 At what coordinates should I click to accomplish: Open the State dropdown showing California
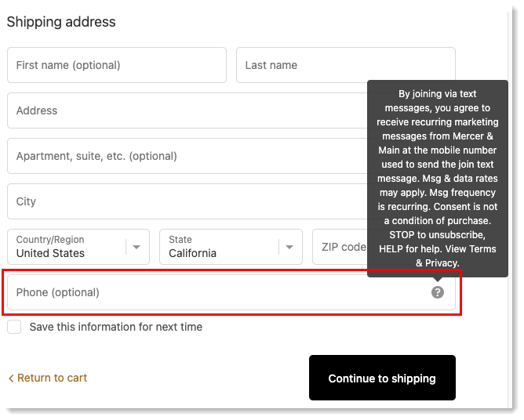[231, 247]
